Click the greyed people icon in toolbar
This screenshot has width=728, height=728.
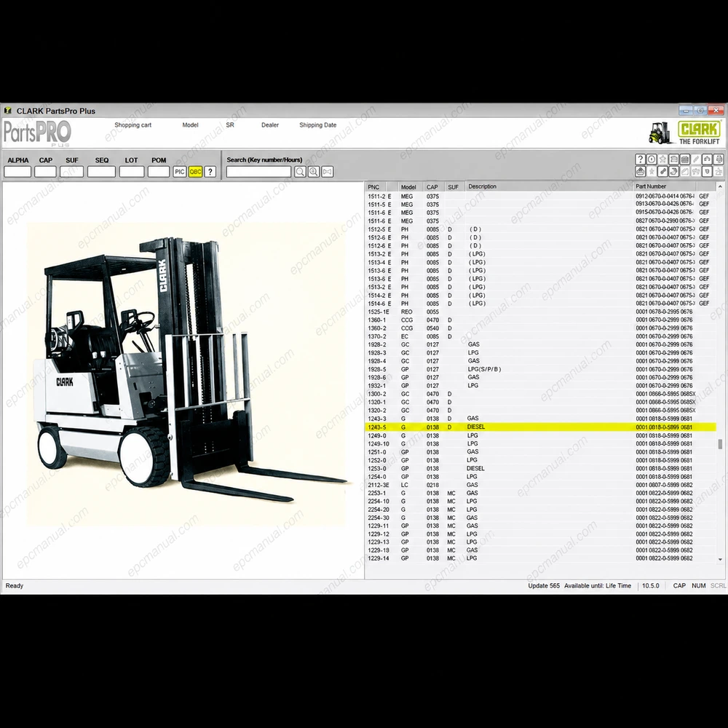pyautogui.click(x=696, y=171)
